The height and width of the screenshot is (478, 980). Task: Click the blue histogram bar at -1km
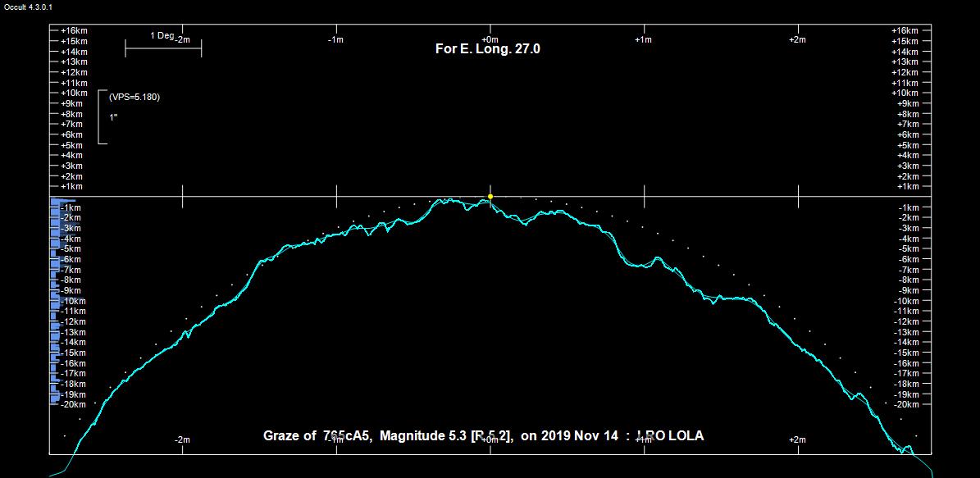tap(62, 202)
